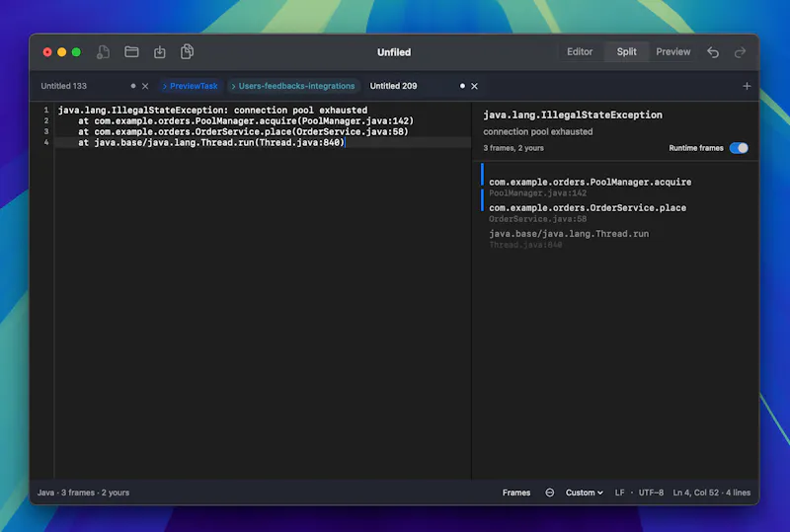The image size is (790, 532).
Task: Switch to Split view mode
Action: point(626,52)
